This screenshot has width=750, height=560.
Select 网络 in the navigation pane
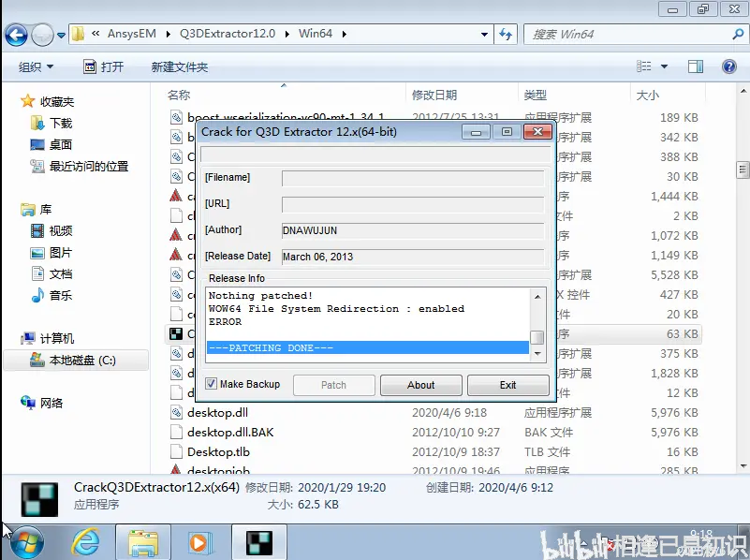click(42, 403)
